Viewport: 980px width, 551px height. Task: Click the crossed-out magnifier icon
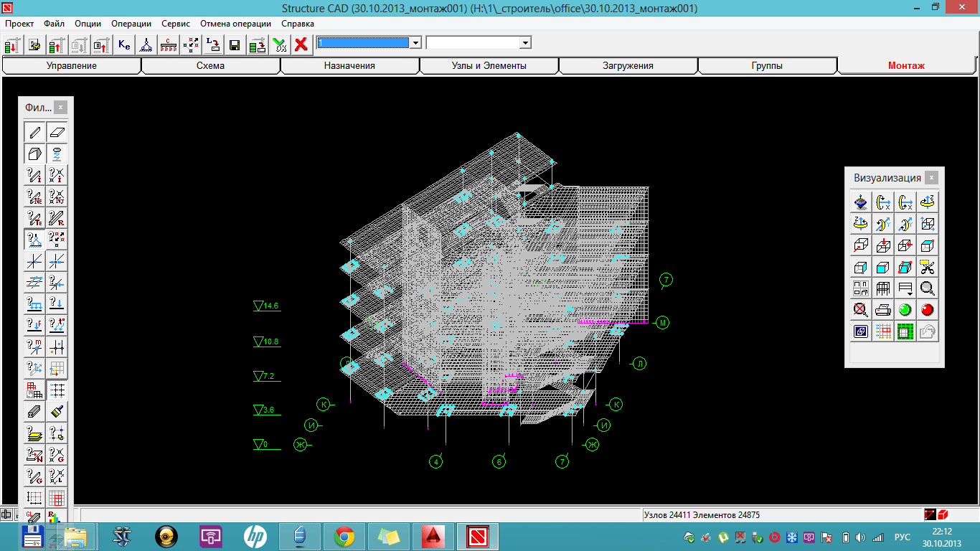pos(861,311)
